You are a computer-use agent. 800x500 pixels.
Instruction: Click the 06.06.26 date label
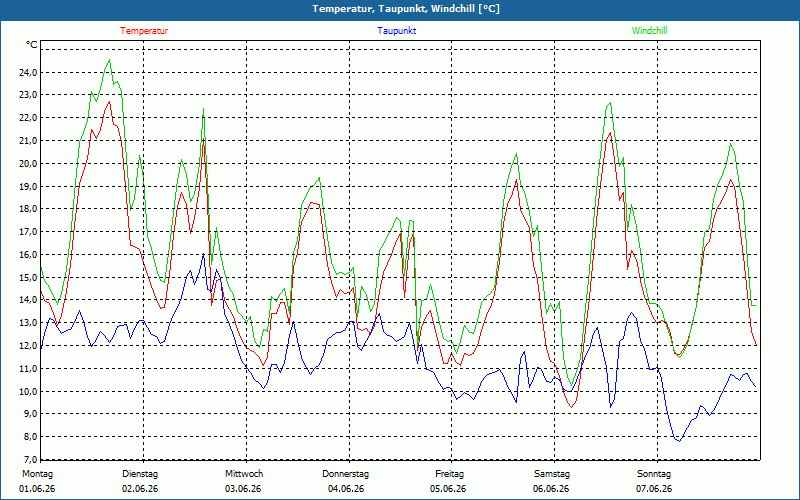(551, 489)
